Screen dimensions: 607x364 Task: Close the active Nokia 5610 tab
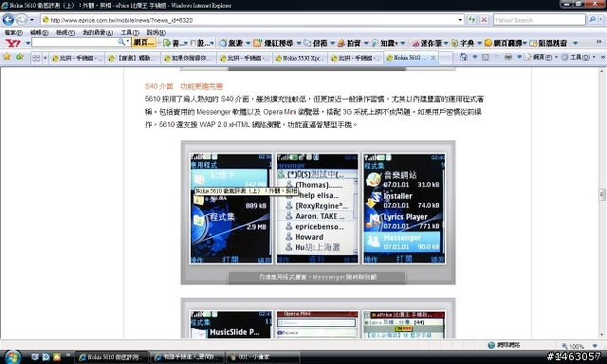pyautogui.click(x=433, y=58)
